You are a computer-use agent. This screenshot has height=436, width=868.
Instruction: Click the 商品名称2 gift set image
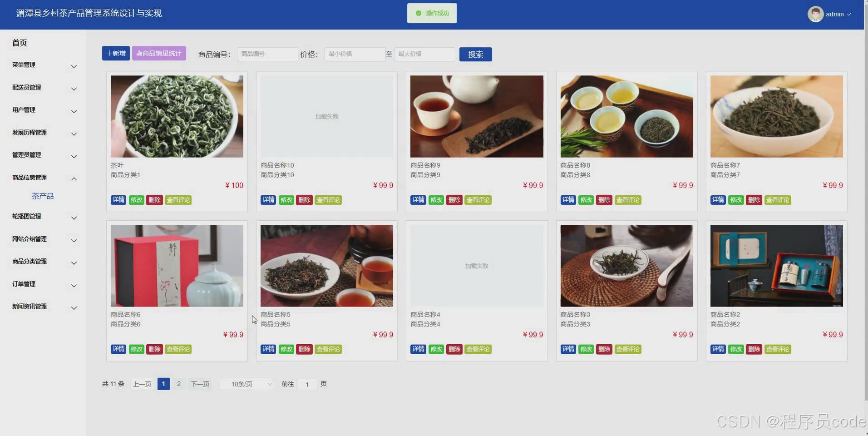coord(777,266)
